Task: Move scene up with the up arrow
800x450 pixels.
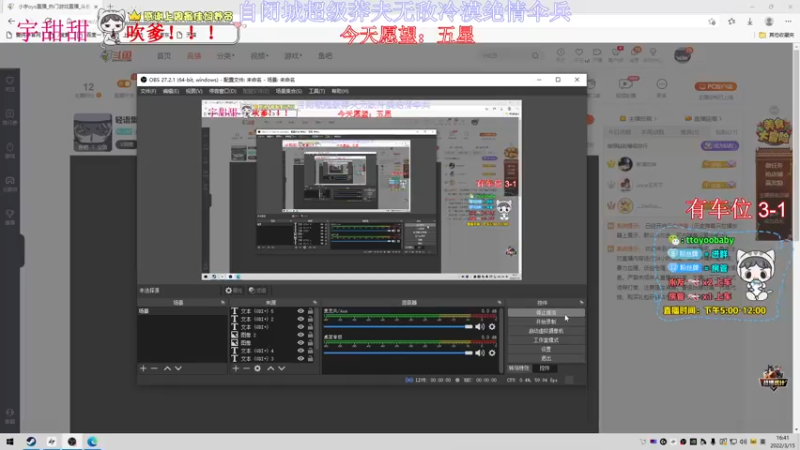Action: (x=167, y=368)
